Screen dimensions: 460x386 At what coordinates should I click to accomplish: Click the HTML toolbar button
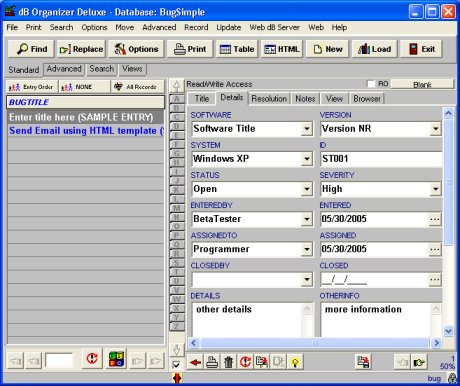[282, 49]
